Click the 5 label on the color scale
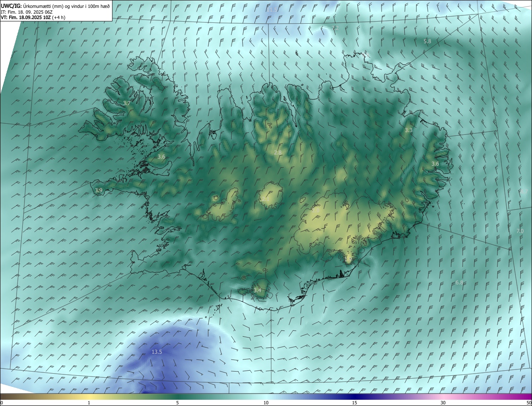 click(177, 403)
